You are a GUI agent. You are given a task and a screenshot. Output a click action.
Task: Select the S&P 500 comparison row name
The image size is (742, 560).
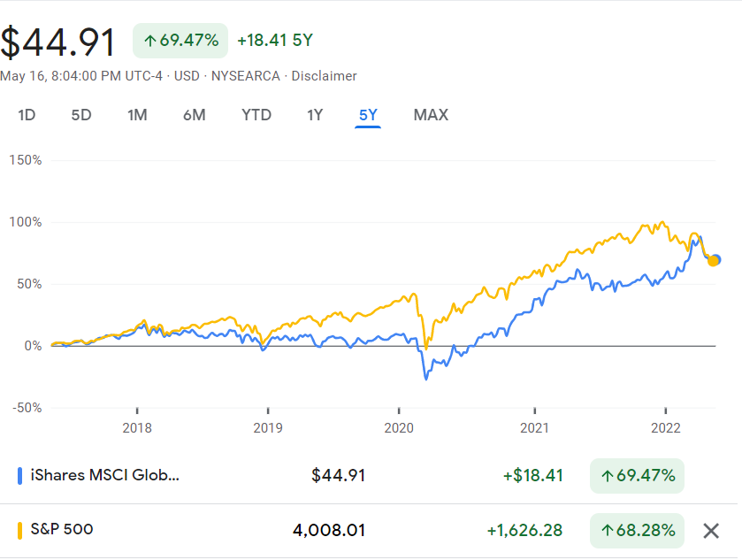[x=62, y=530]
